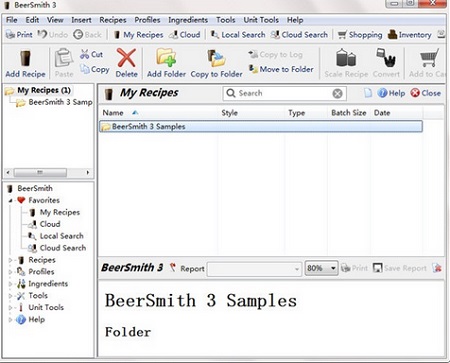
Task: Open the Report dropdown
Action: click(254, 269)
